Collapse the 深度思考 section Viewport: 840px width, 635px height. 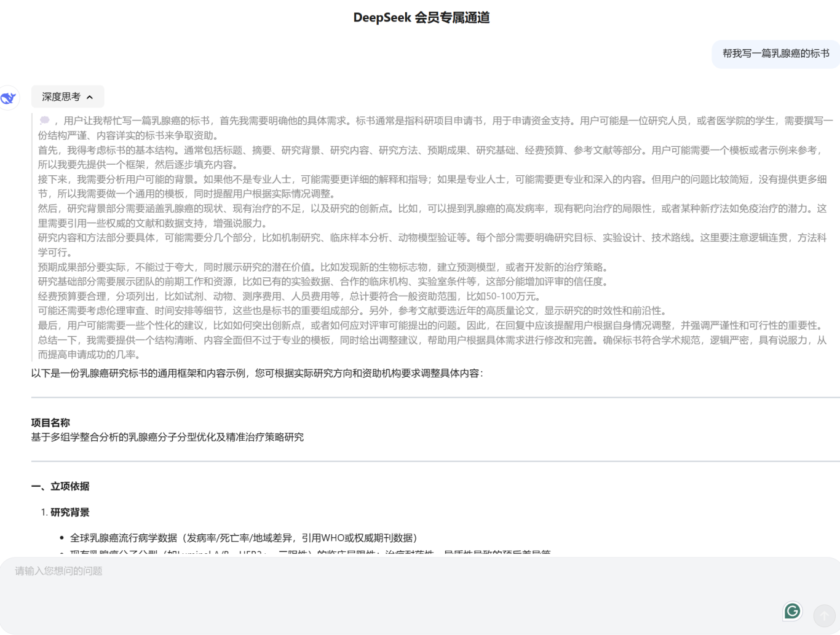tap(68, 97)
